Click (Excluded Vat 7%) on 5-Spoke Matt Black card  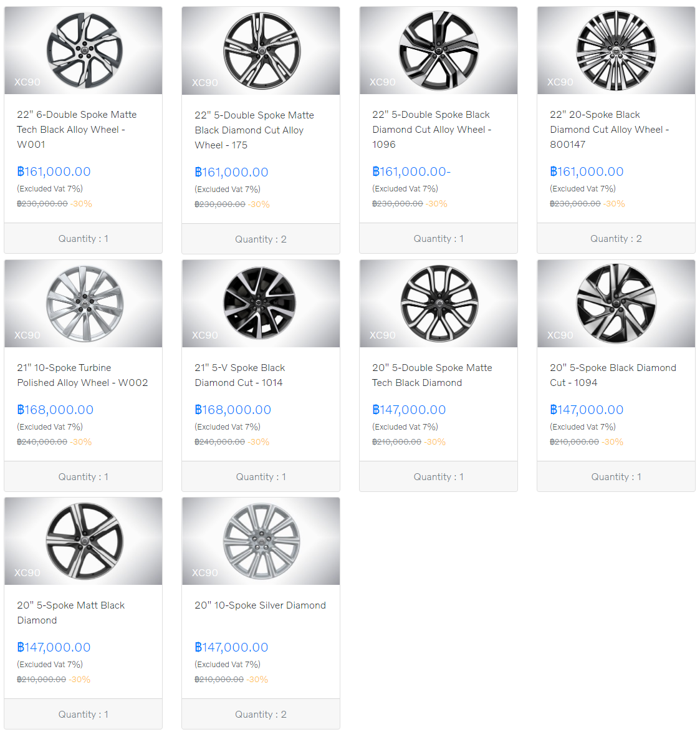tap(50, 664)
